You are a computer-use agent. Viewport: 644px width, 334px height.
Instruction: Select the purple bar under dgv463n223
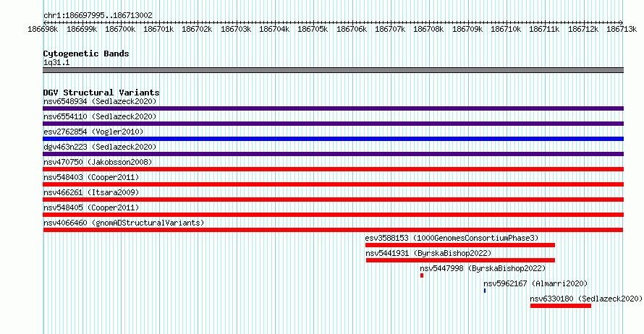(x=333, y=154)
